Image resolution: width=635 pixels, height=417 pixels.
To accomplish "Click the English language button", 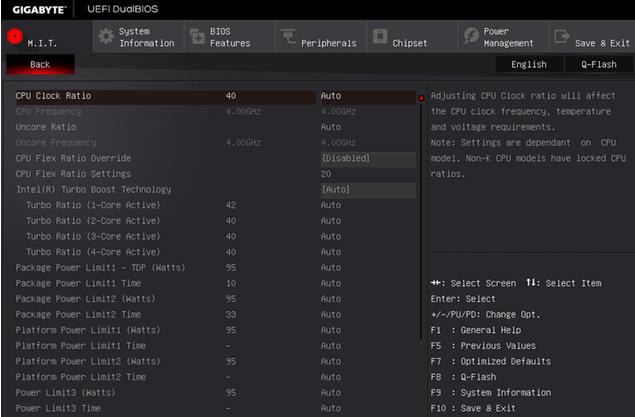I will 529,64.
